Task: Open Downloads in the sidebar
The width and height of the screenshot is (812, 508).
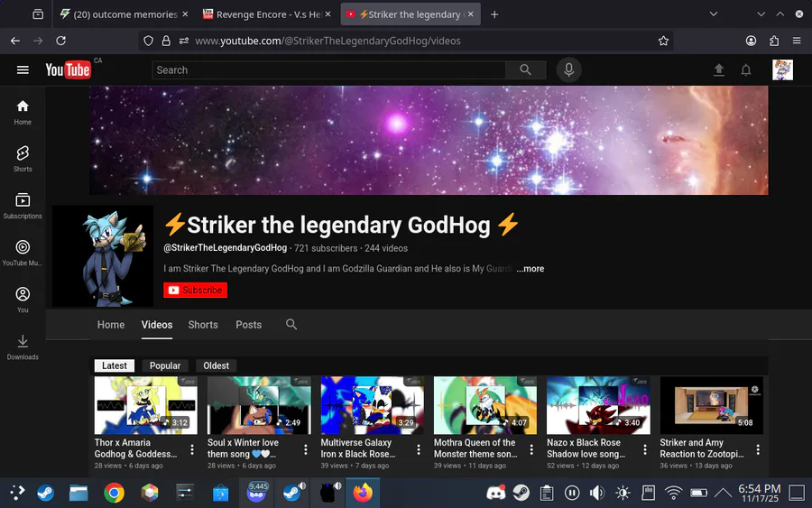Action: coord(23,347)
